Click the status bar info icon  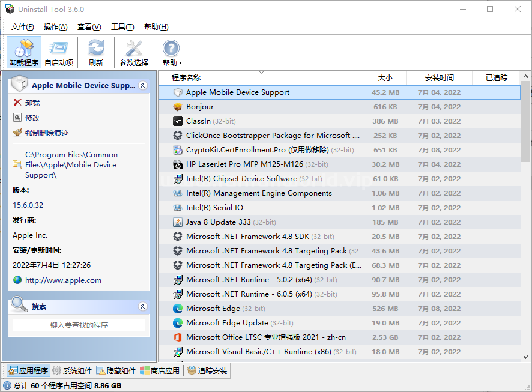click(7, 385)
